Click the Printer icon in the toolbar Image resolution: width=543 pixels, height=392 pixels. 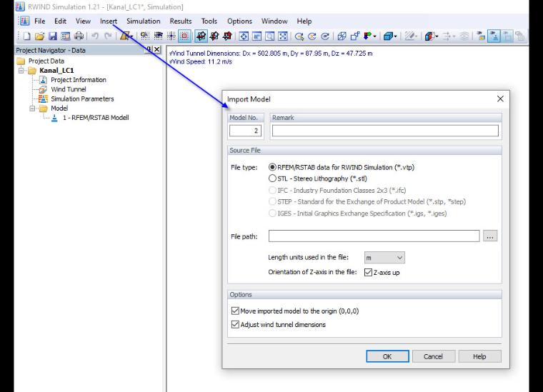(x=79, y=36)
